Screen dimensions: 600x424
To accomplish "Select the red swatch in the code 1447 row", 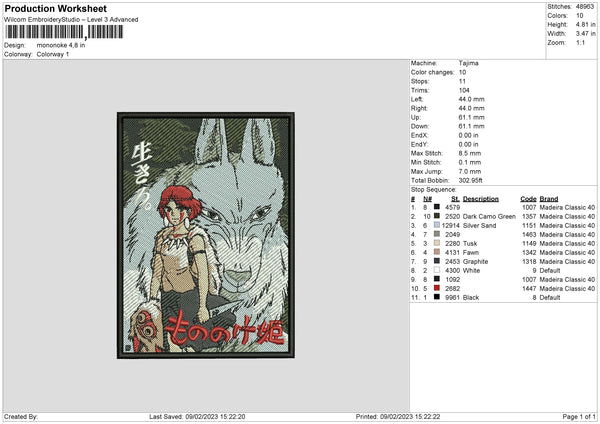I will tap(437, 288).
